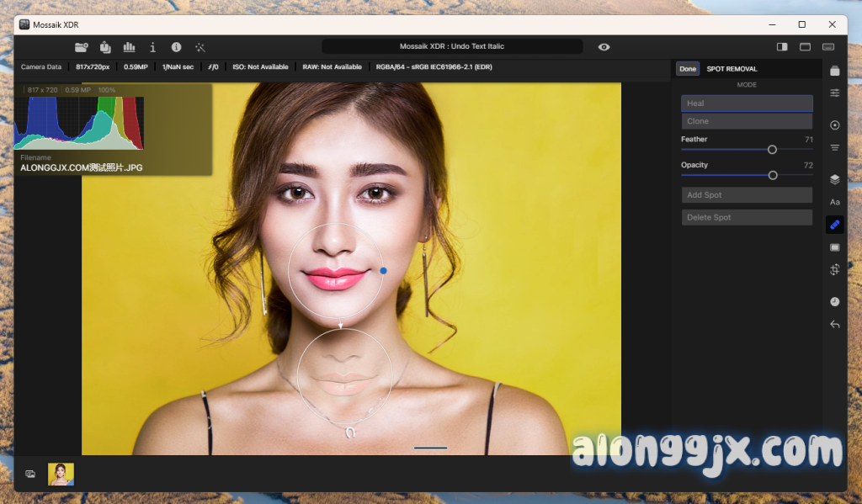Open the history clock icon

click(834, 301)
